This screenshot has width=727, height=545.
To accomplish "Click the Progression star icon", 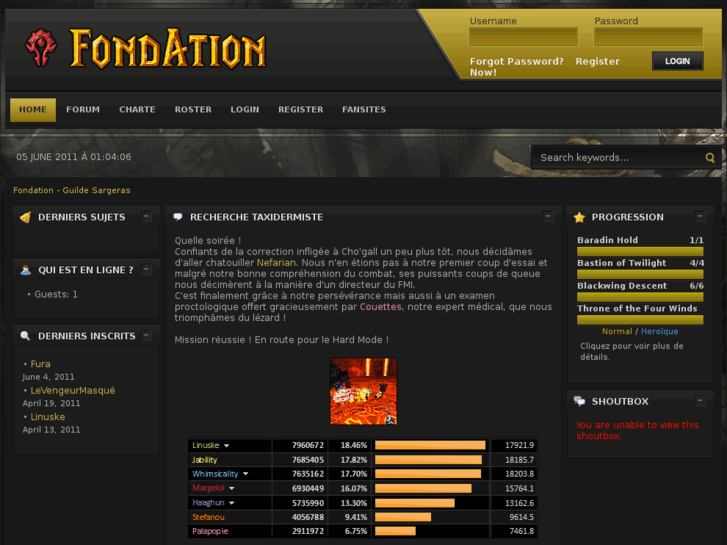I will pyautogui.click(x=579, y=217).
